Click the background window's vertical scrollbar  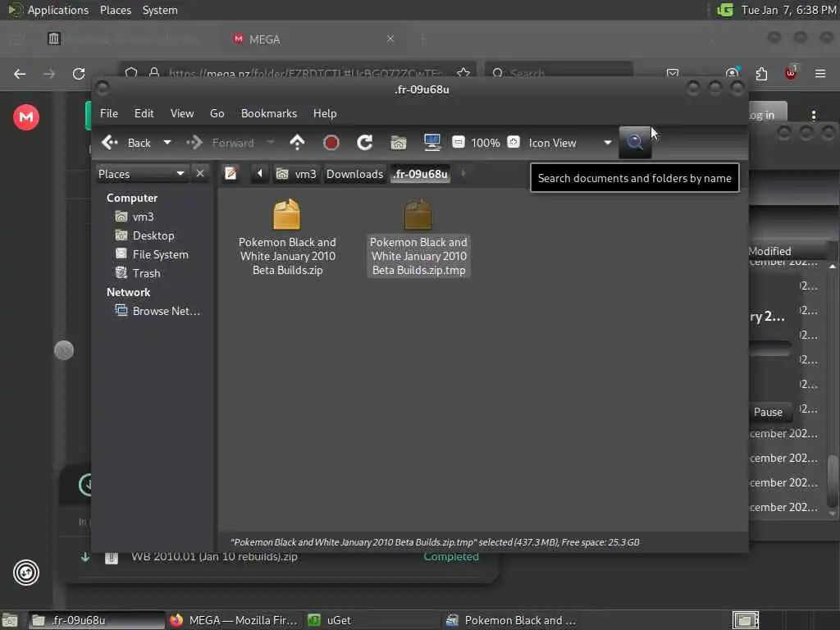tap(833, 390)
